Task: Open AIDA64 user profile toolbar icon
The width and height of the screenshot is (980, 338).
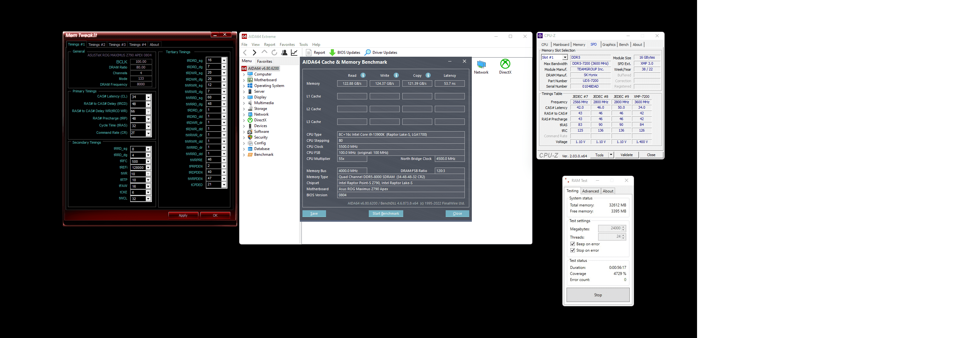Action: click(284, 53)
